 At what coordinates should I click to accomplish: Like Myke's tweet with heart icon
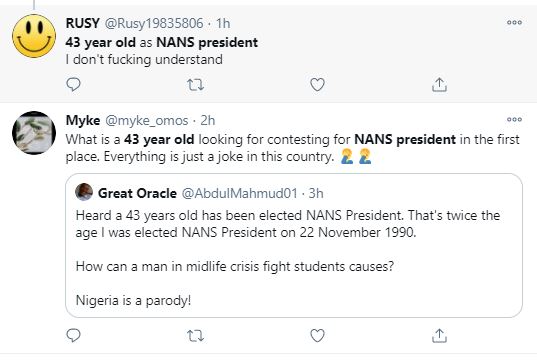pos(317,336)
